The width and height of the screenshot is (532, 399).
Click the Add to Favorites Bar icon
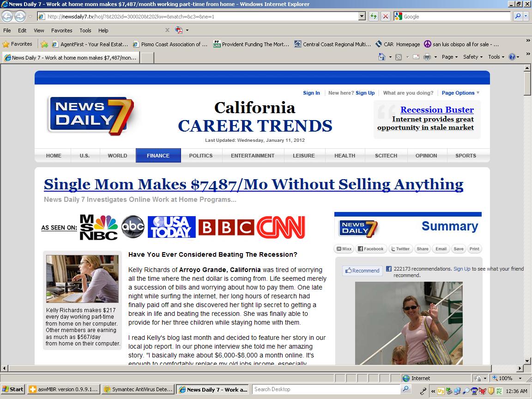pos(44,44)
